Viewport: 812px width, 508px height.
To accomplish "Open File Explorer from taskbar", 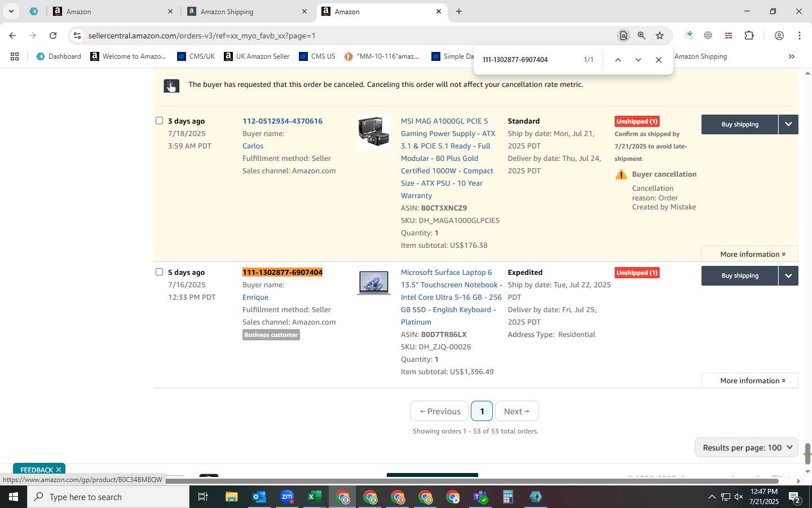I will click(232, 497).
